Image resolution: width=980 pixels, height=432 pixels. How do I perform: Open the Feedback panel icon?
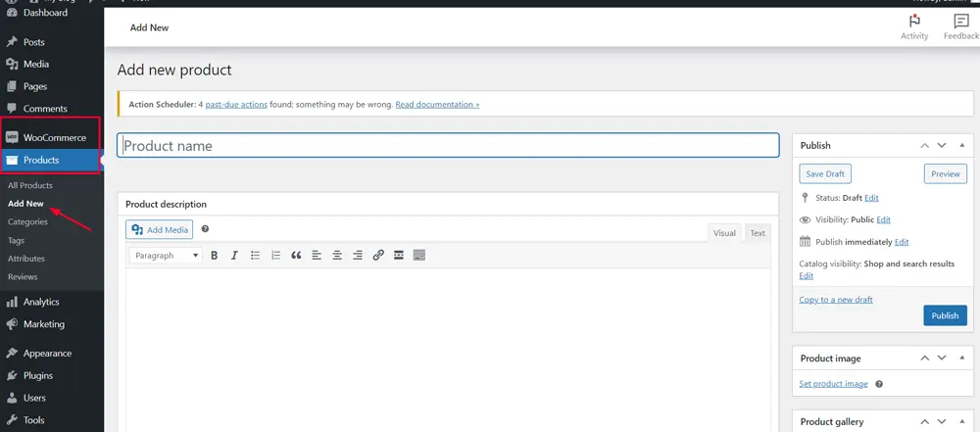coord(961,22)
